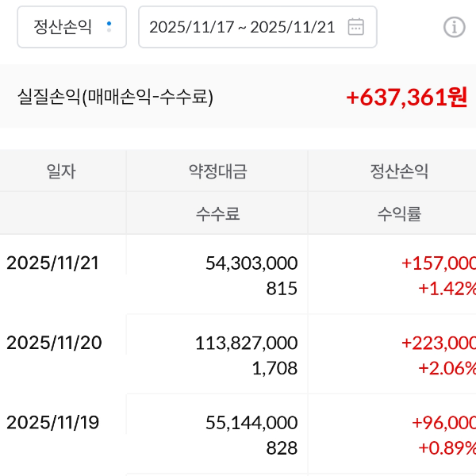
Task: Click the 일자 column header
Action: 61,171
